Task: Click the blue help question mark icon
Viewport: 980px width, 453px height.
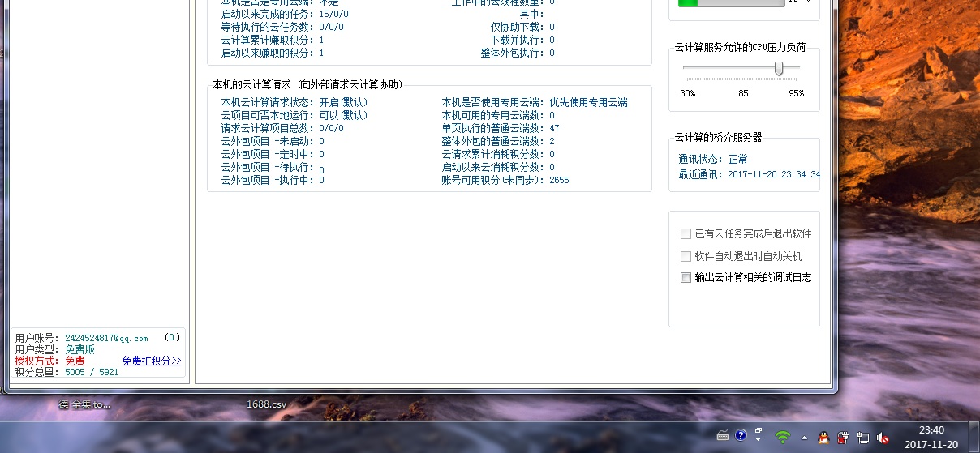Action: pos(741,435)
